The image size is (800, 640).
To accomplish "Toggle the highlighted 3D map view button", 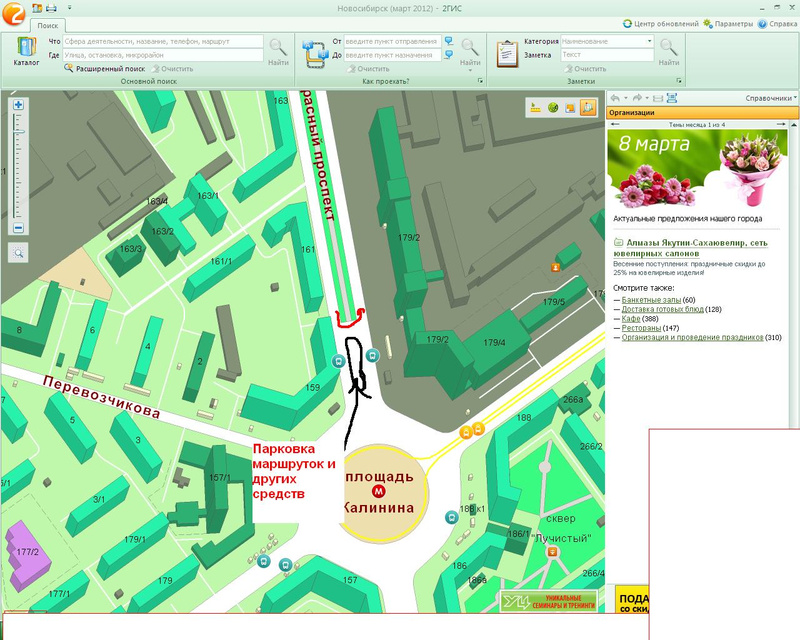I will click(x=588, y=108).
